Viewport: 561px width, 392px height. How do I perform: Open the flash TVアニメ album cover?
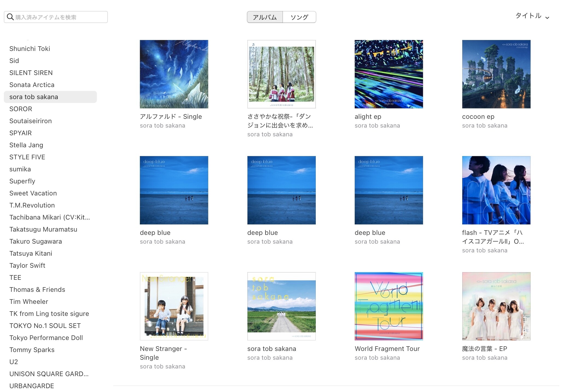(x=496, y=190)
